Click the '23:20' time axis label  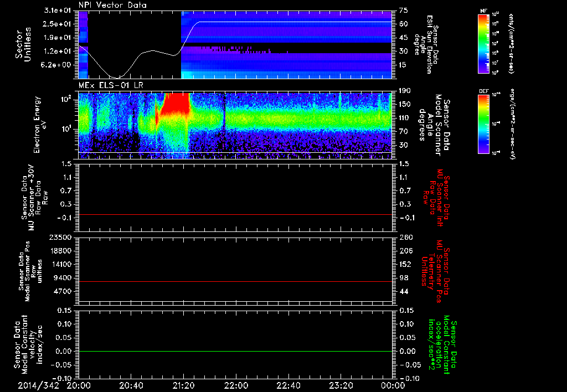341,385
